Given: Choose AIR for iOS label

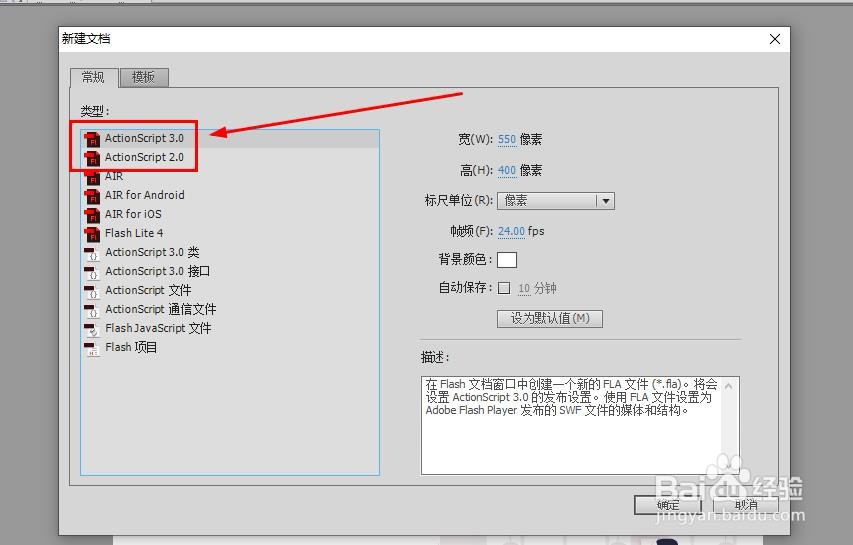Looking at the screenshot, I should tap(133, 214).
